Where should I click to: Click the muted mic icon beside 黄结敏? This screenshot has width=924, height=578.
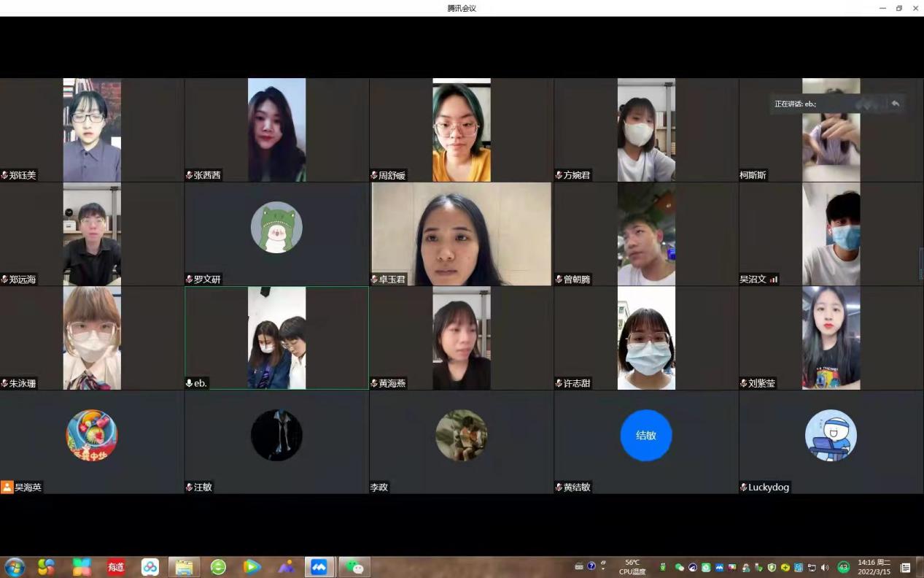pyautogui.click(x=559, y=487)
